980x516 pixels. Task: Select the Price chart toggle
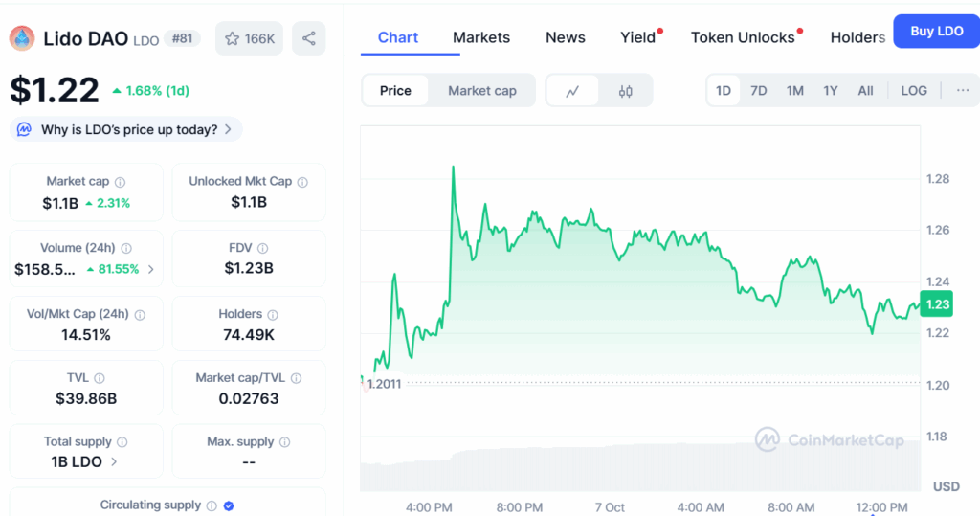395,91
